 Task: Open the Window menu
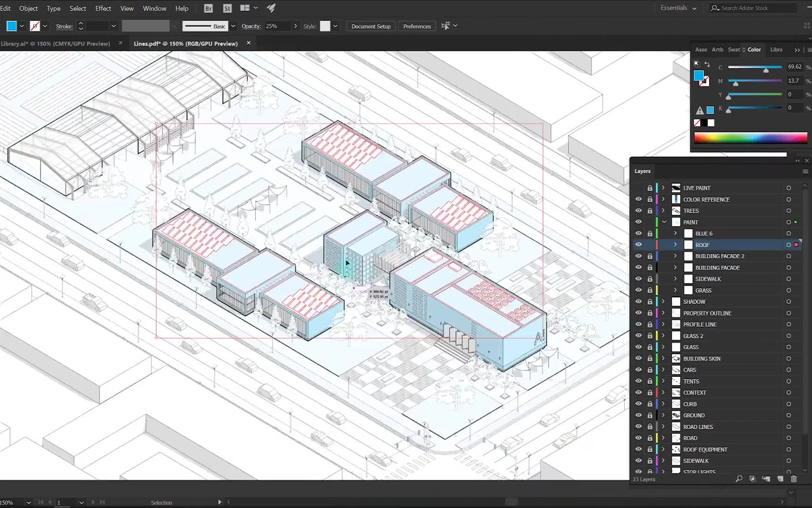[155, 8]
